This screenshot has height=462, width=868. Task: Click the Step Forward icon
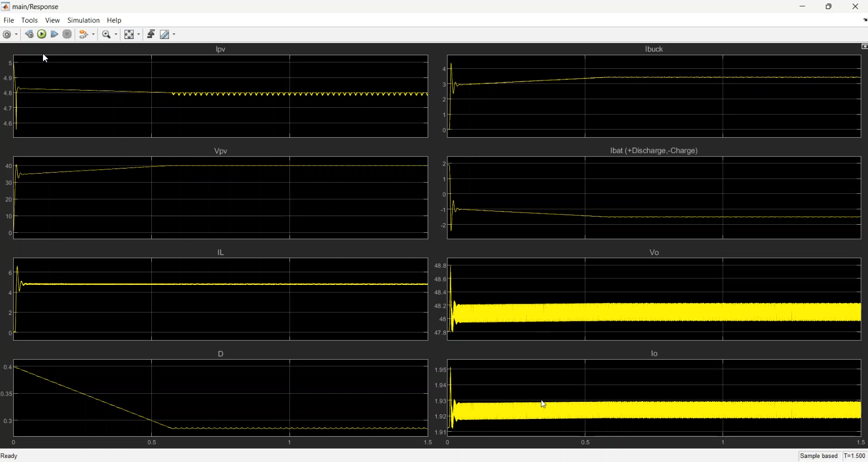click(54, 34)
